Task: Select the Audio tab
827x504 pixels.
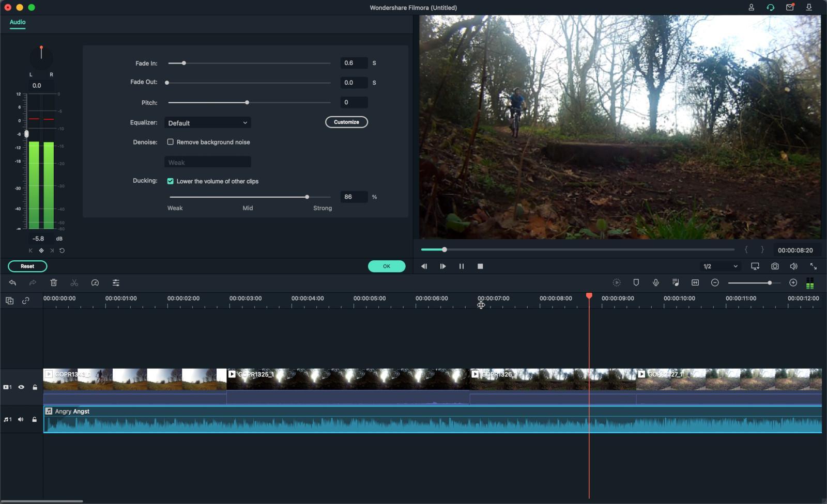Action: point(18,22)
